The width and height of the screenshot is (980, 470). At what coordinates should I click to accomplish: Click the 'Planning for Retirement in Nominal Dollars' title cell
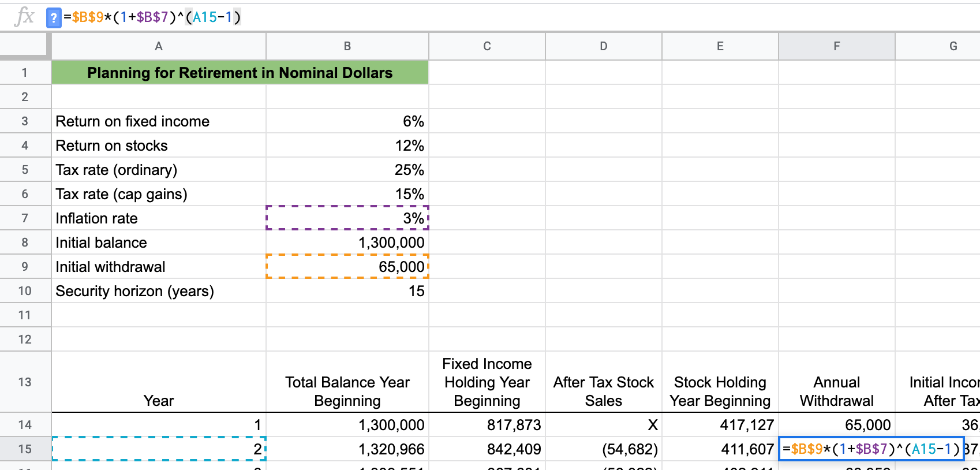click(240, 73)
